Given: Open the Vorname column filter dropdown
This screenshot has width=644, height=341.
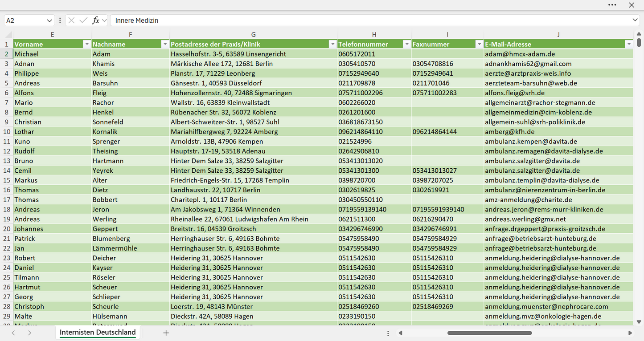Looking at the screenshot, I should [87, 44].
